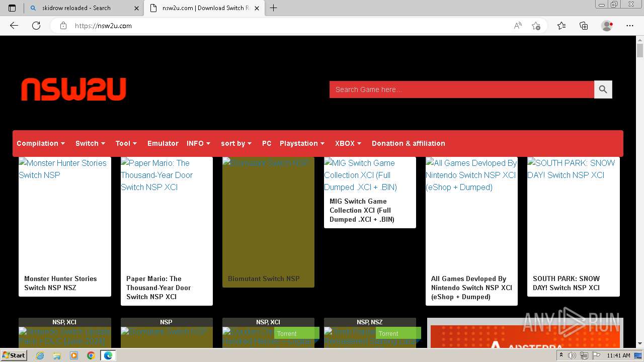
Task: Open Monster Hunter Stories Switch NSP NSZ
Action: [x=60, y=283]
